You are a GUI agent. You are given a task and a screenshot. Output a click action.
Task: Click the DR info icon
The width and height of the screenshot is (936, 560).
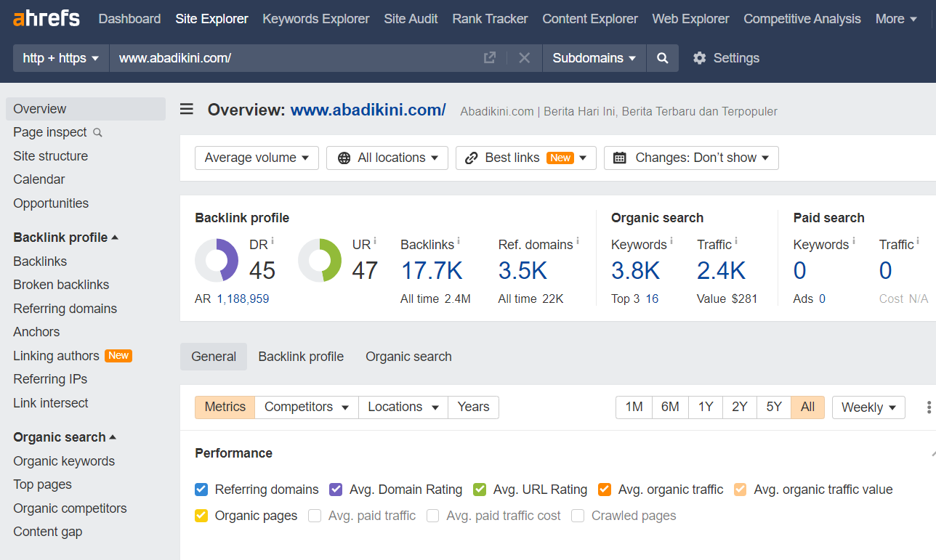(273, 240)
